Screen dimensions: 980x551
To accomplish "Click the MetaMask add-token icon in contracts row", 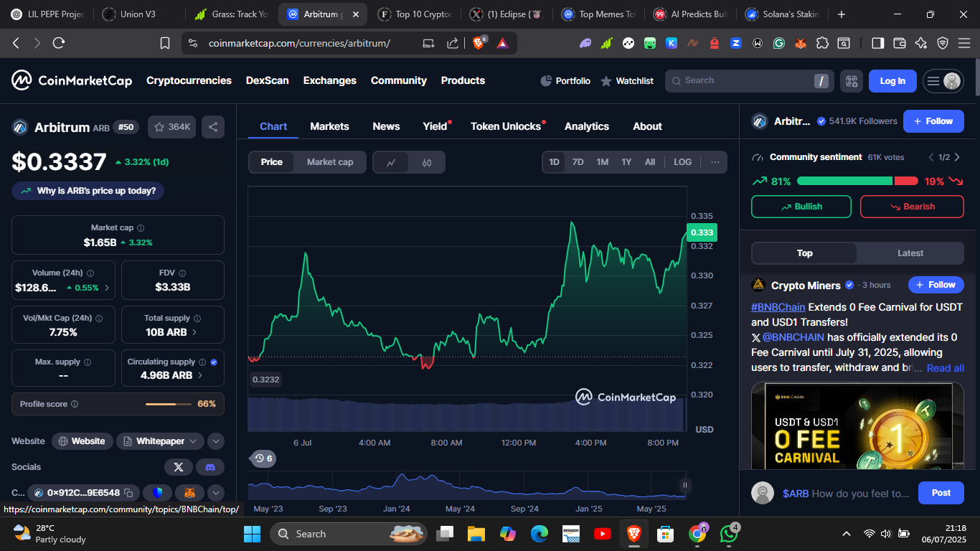I will click(x=189, y=493).
